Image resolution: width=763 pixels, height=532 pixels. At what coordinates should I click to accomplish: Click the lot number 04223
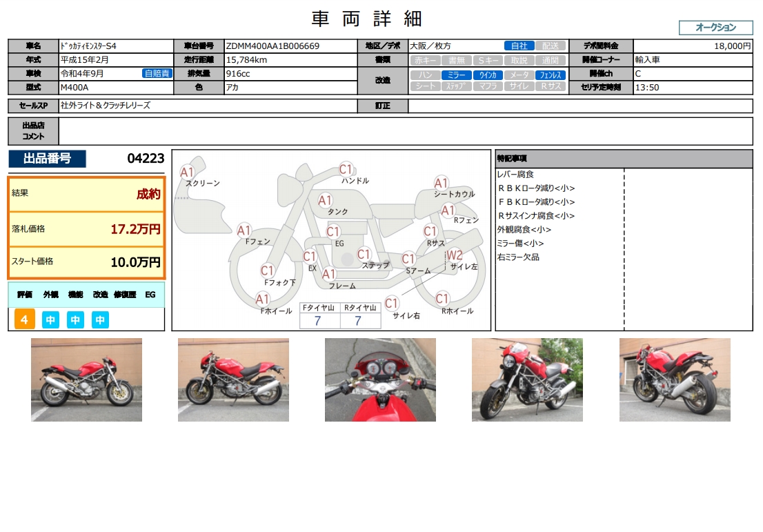[x=146, y=158]
